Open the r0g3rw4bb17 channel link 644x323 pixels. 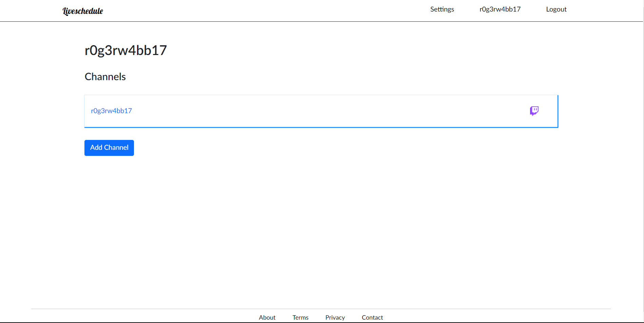(x=111, y=111)
